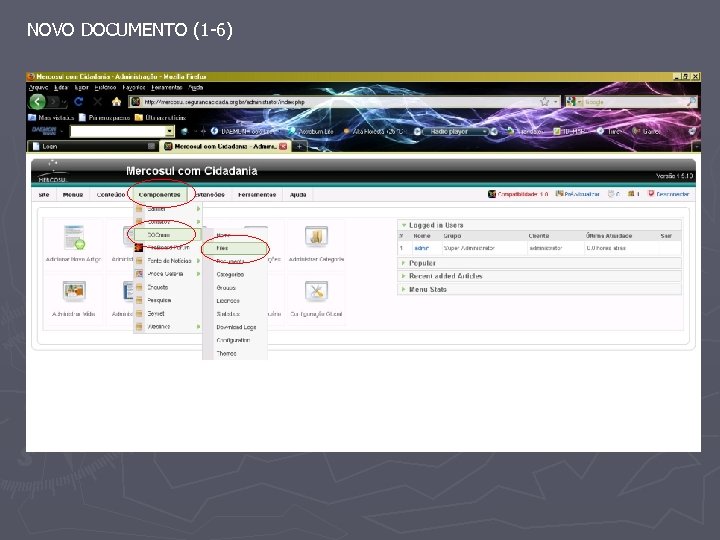
Task: Click the Daemon toolbar logo
Action: [x=44, y=131]
